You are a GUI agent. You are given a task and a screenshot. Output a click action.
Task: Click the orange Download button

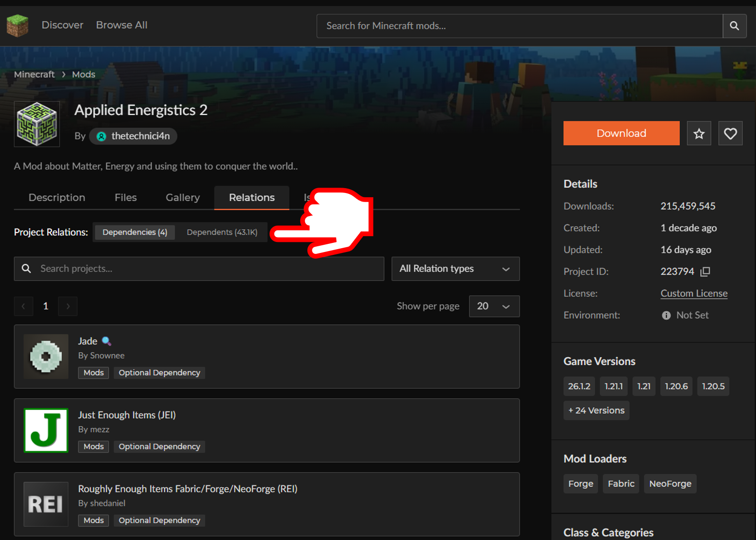(621, 133)
